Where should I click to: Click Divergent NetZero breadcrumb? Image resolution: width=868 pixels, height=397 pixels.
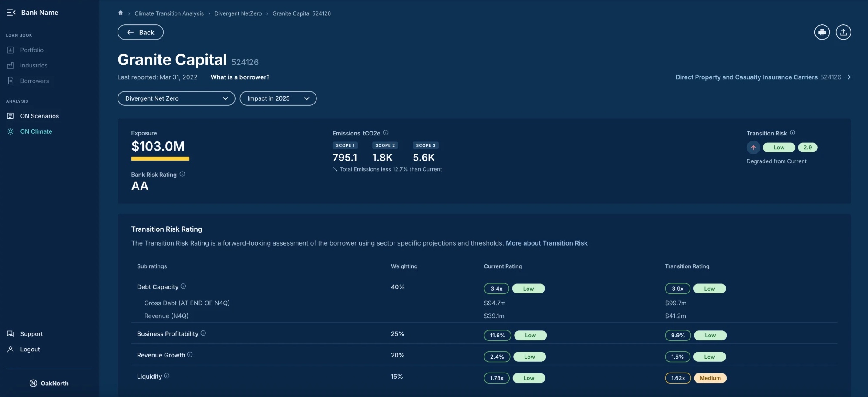pyautogui.click(x=238, y=13)
